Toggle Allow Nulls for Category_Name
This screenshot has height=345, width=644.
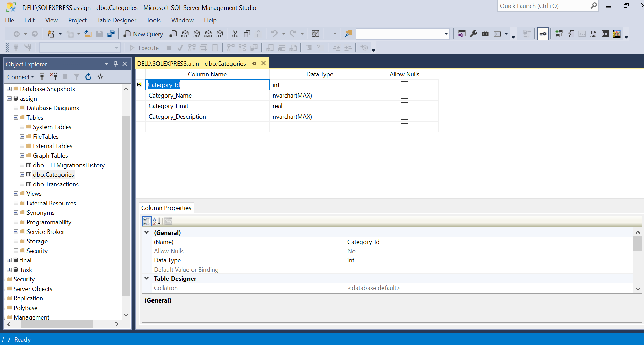click(404, 95)
